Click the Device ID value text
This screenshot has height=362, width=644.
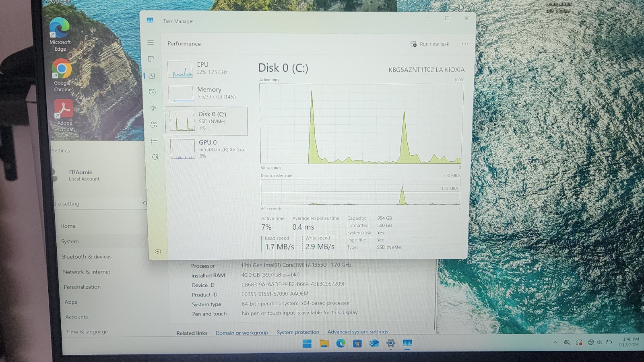click(293, 284)
